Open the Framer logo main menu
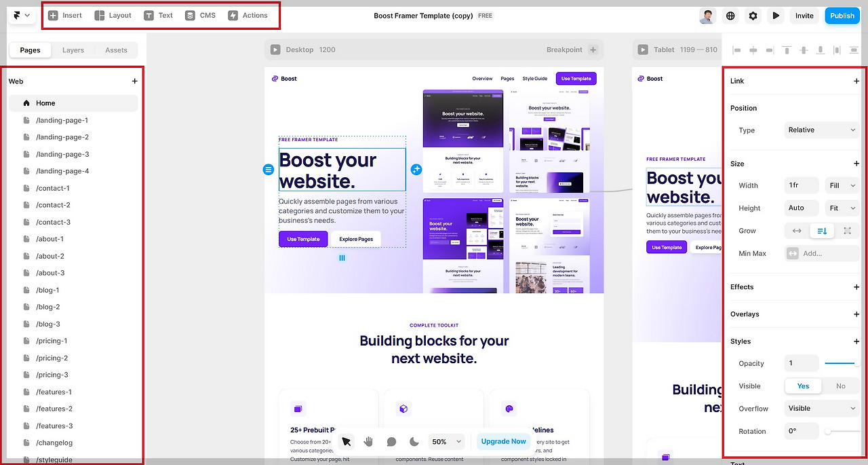The width and height of the screenshot is (868, 465). [22, 15]
